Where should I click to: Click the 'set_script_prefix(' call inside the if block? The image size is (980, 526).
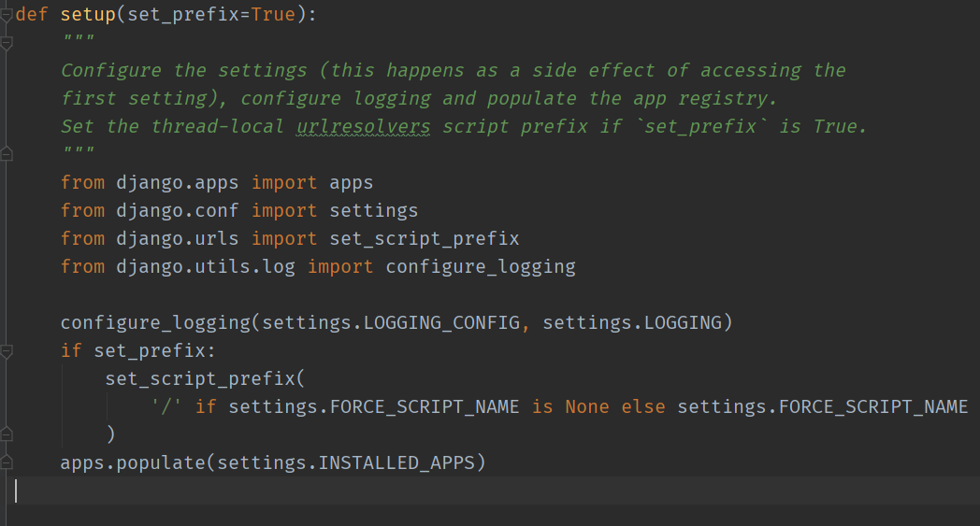pyautogui.click(x=205, y=379)
